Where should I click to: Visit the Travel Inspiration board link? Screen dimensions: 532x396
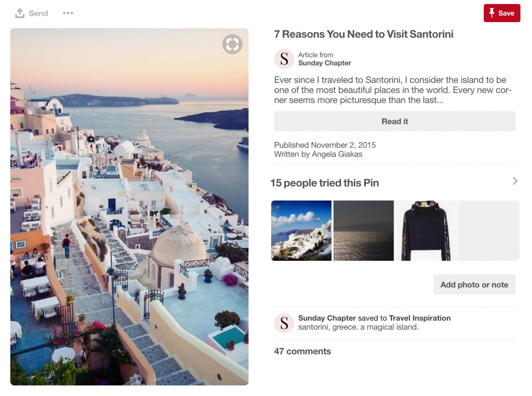419,318
